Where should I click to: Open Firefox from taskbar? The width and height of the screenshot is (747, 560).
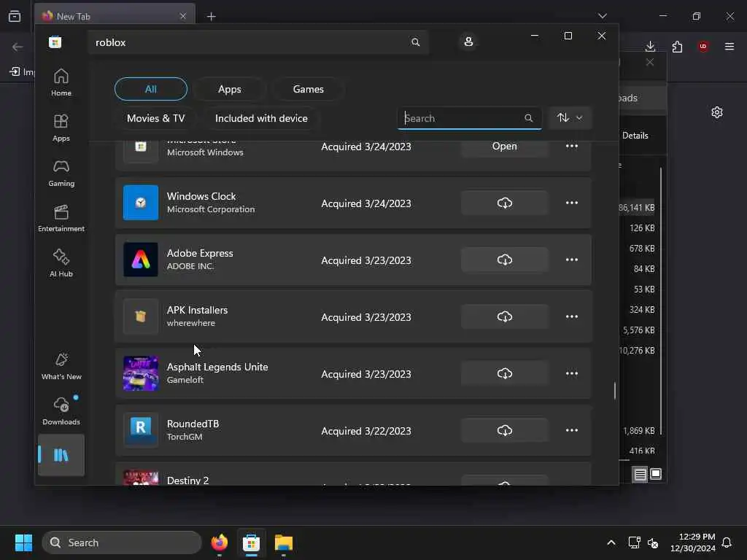(219, 542)
